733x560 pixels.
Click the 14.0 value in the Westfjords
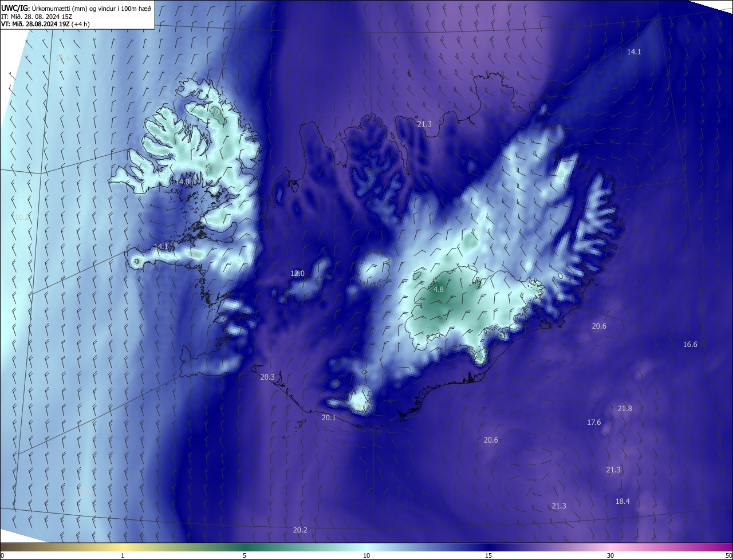[x=182, y=182]
